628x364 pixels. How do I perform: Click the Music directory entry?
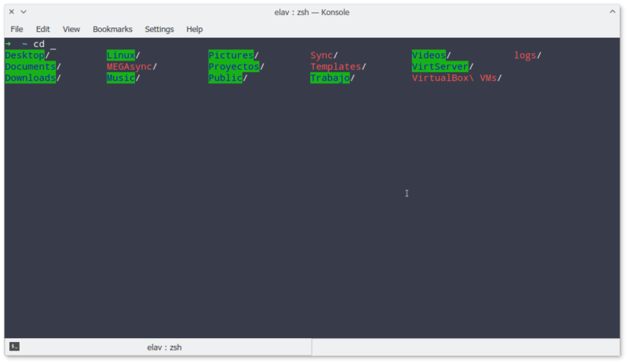pos(123,78)
